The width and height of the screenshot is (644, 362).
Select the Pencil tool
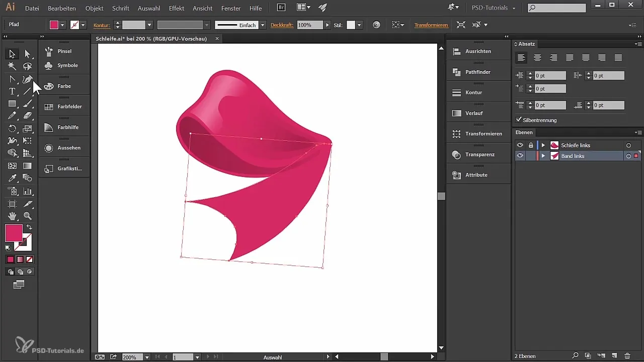coord(12,116)
